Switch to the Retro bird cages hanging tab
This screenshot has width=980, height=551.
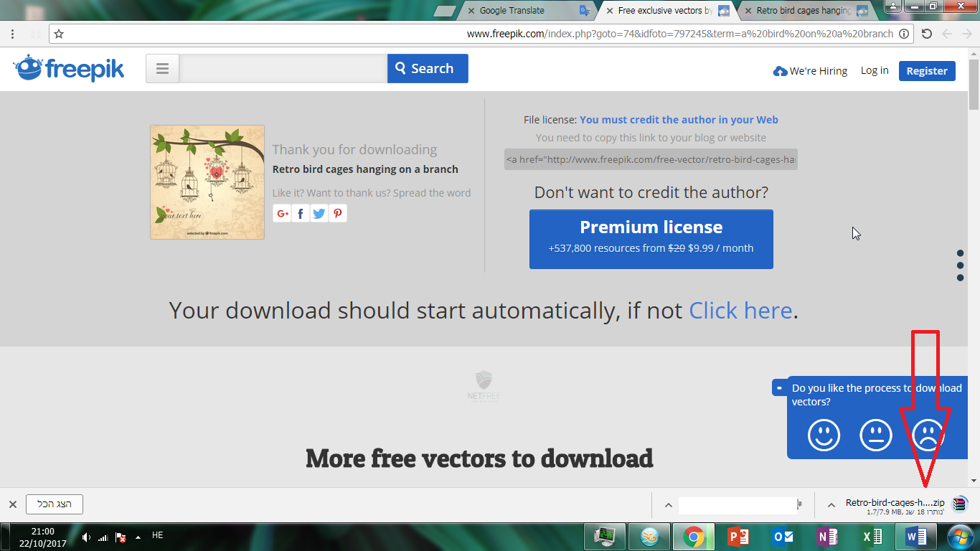click(805, 11)
